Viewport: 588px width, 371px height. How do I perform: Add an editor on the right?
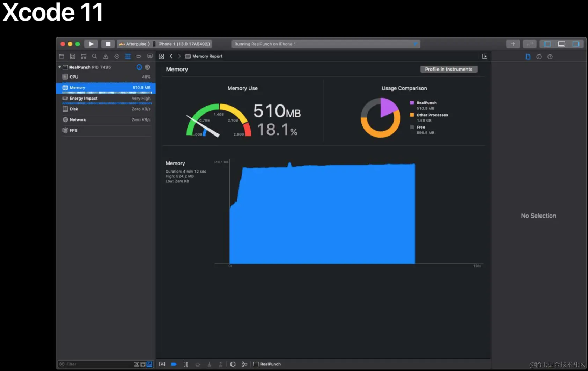pyautogui.click(x=485, y=56)
